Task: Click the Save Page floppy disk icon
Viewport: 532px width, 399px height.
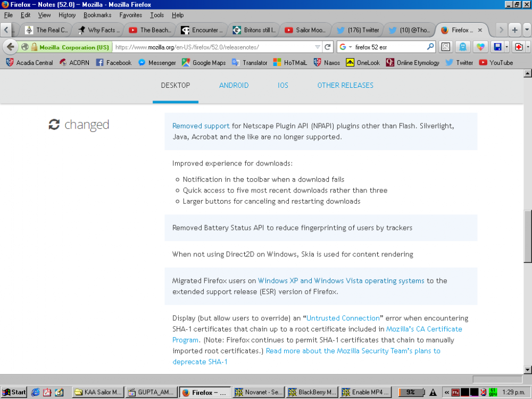Action: tap(496, 47)
